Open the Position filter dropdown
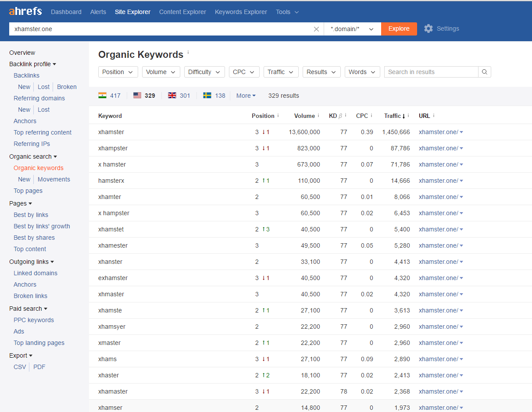This screenshot has height=412, width=532. pyautogui.click(x=118, y=72)
